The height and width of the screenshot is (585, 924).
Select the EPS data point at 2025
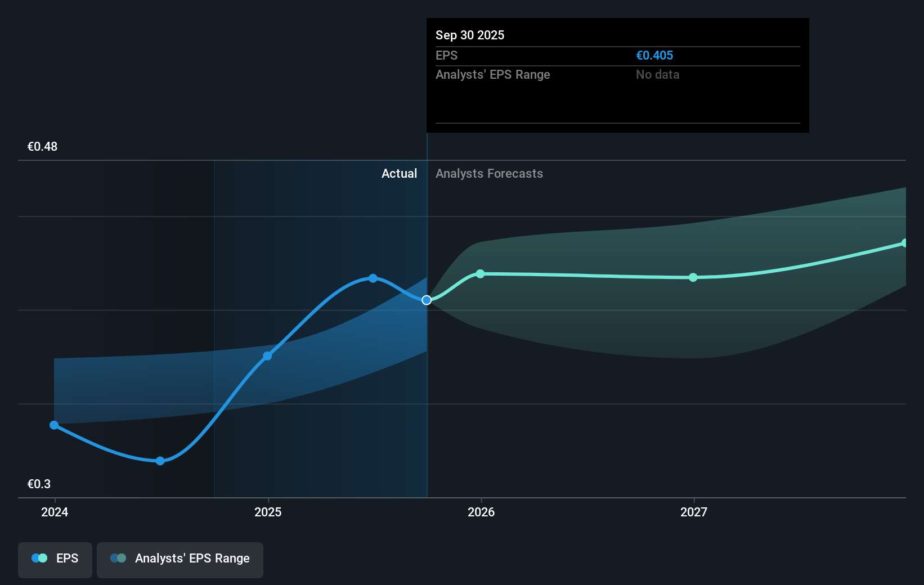(267, 356)
